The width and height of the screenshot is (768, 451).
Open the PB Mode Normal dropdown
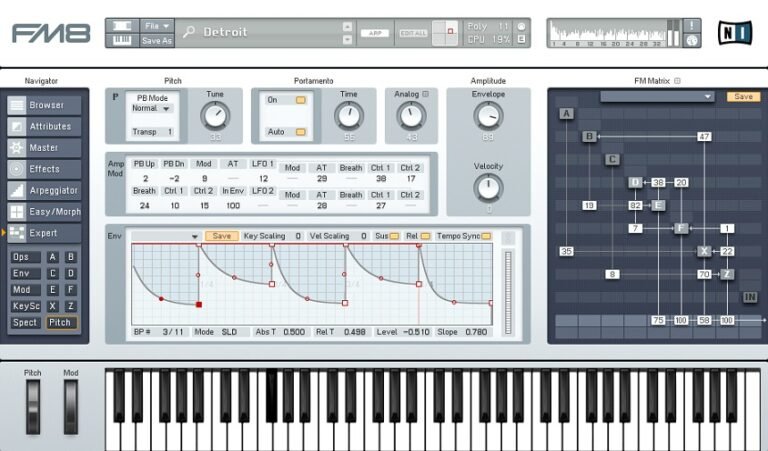click(x=151, y=109)
